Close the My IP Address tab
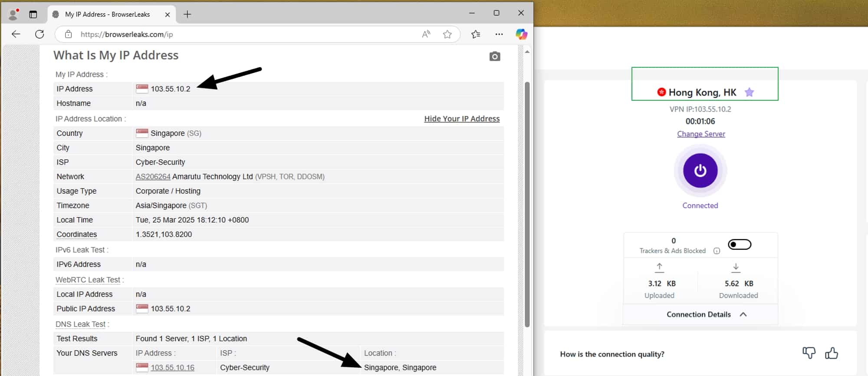This screenshot has width=868, height=376. tap(168, 14)
